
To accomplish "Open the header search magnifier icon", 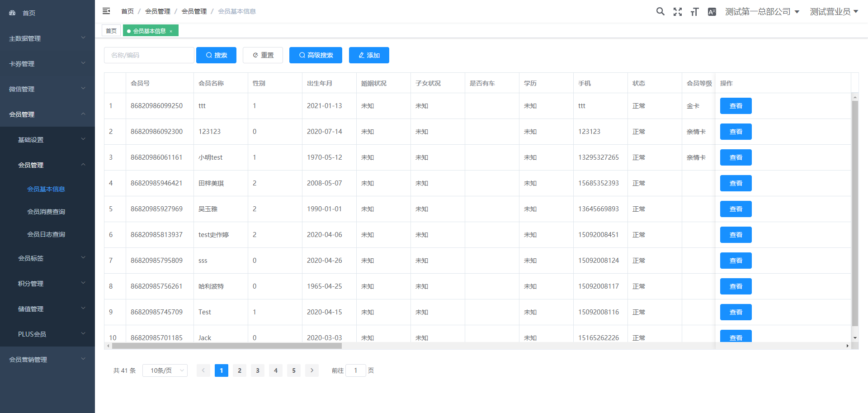I will coord(660,11).
